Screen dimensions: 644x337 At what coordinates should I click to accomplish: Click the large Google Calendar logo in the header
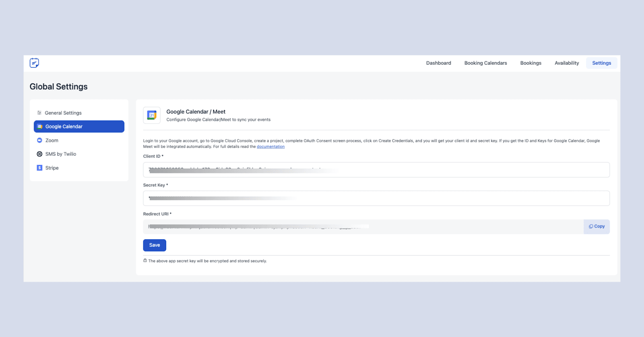(152, 115)
